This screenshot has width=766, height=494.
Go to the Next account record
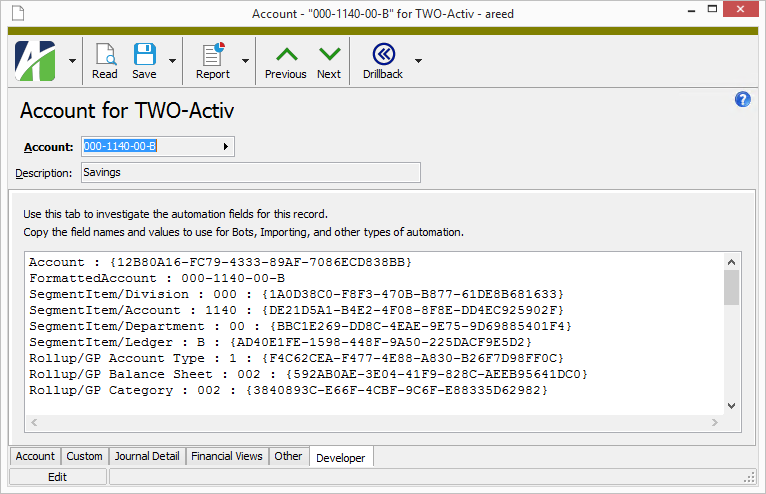(x=329, y=61)
